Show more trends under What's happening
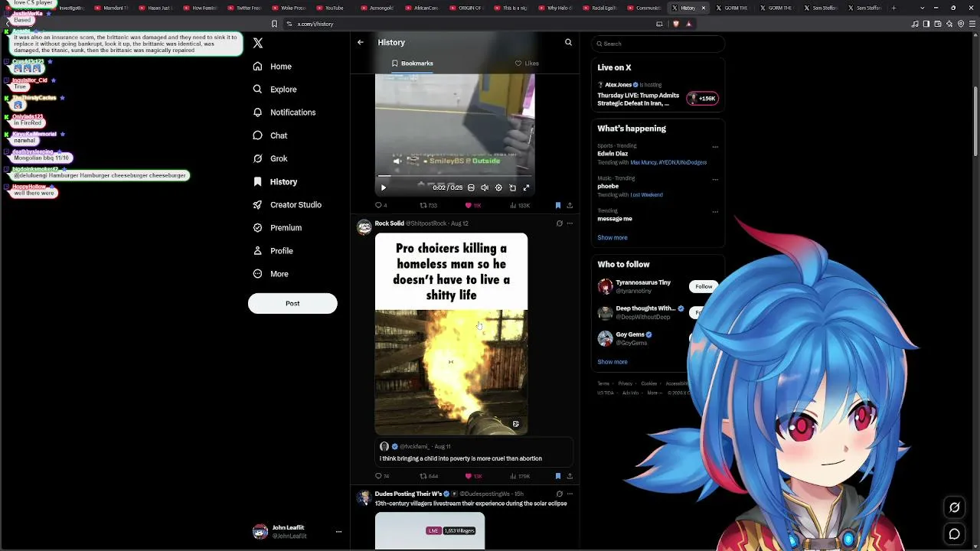980x551 pixels. click(612, 237)
